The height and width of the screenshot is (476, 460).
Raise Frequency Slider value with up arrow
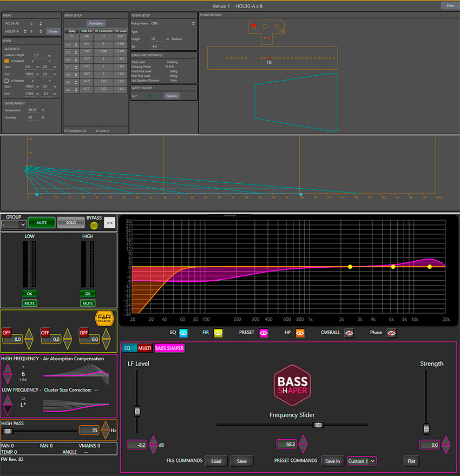pos(303,440)
